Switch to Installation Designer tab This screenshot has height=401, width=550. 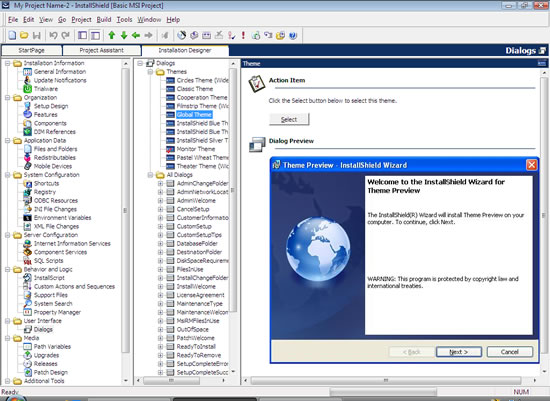click(x=185, y=51)
